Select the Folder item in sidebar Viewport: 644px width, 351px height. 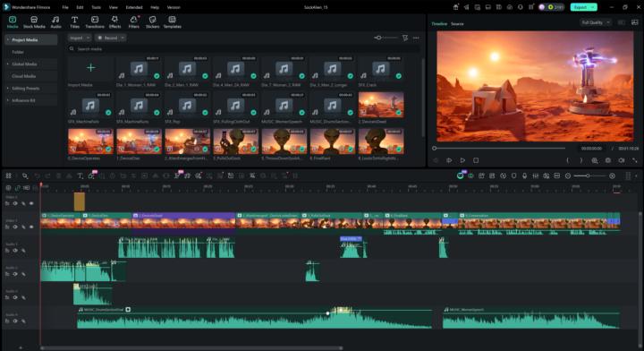point(18,52)
